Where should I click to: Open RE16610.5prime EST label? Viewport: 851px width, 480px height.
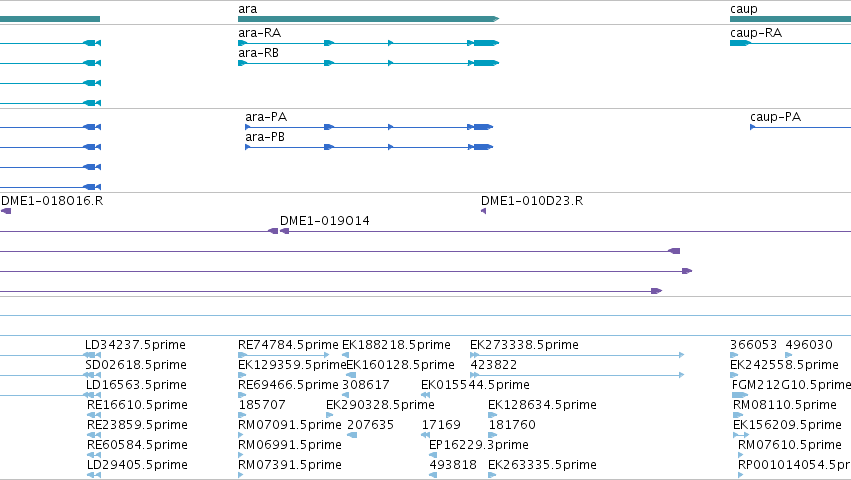click(137, 405)
